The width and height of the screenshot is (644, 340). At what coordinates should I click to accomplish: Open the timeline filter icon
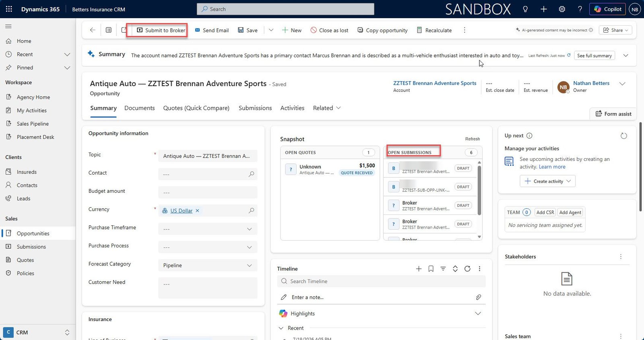point(443,269)
